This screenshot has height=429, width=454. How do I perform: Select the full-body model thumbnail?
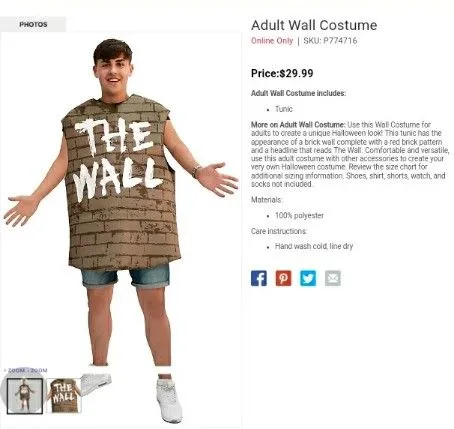coord(25,396)
